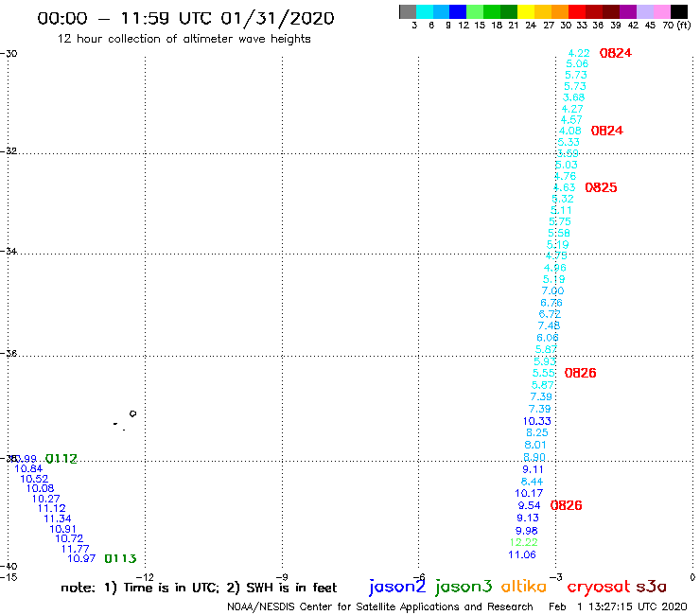The height and width of the screenshot is (615, 700).
Task: Select the purple swatch in the color legend
Action: pyautogui.click(x=628, y=11)
